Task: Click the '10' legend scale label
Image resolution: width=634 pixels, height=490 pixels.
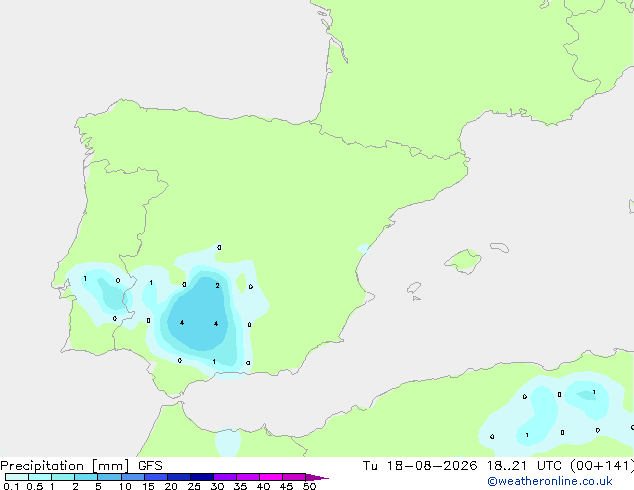Action: click(x=125, y=486)
